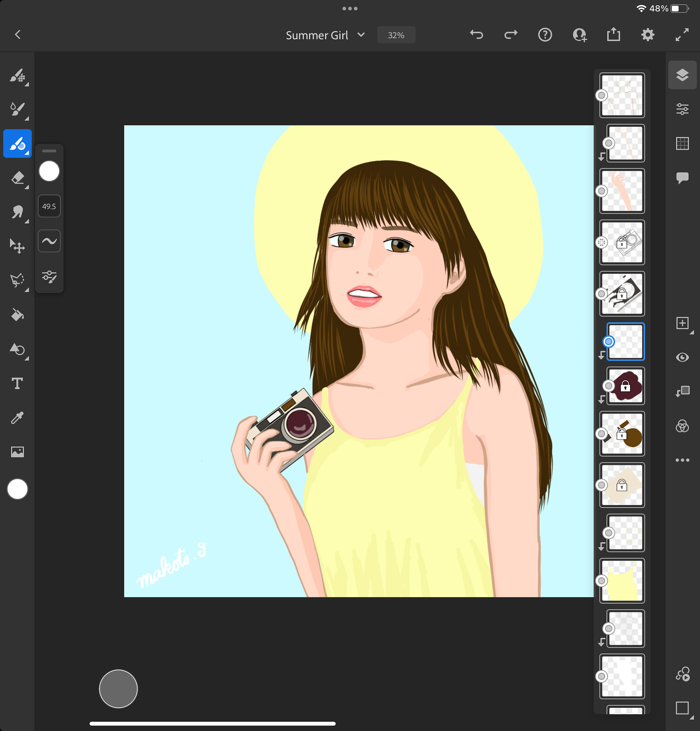
Task: Open the main white color swatch
Action: (17, 489)
